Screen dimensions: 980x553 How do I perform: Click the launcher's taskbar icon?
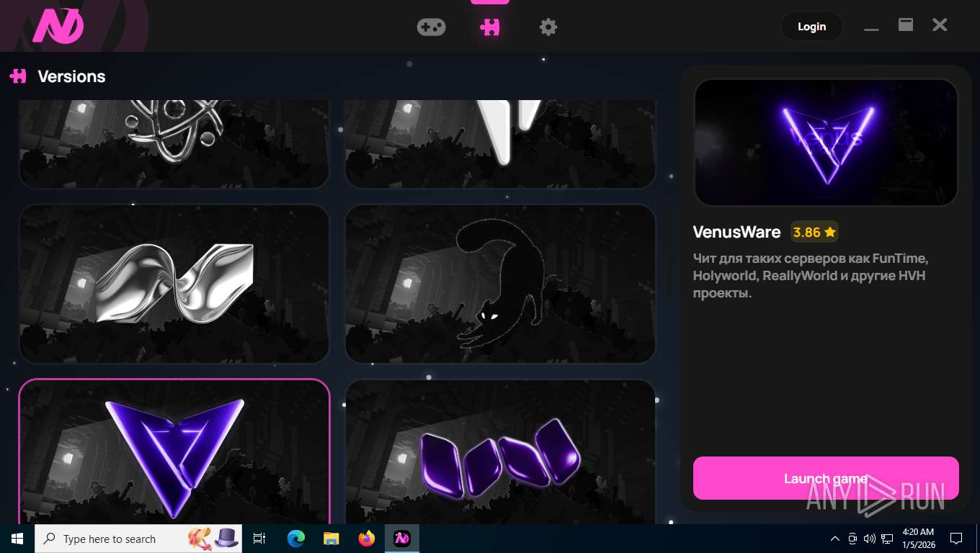402,539
